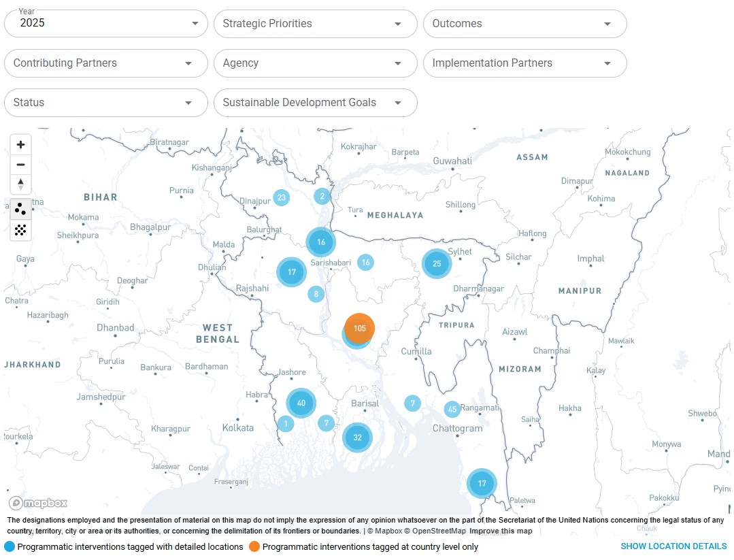Click the orange country-level legend swatch
The image size is (734, 560).
coord(254,546)
